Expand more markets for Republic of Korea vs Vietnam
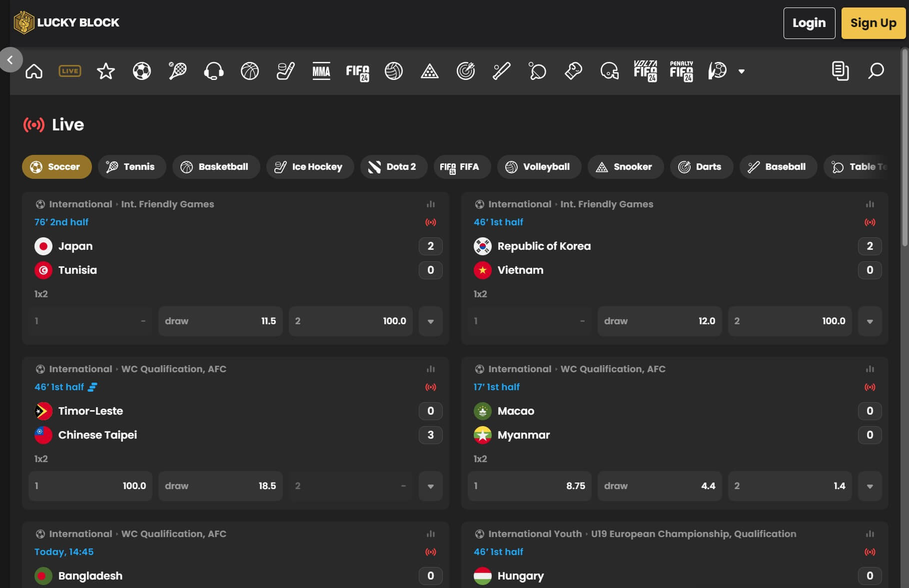The width and height of the screenshot is (909, 588). [x=870, y=321]
